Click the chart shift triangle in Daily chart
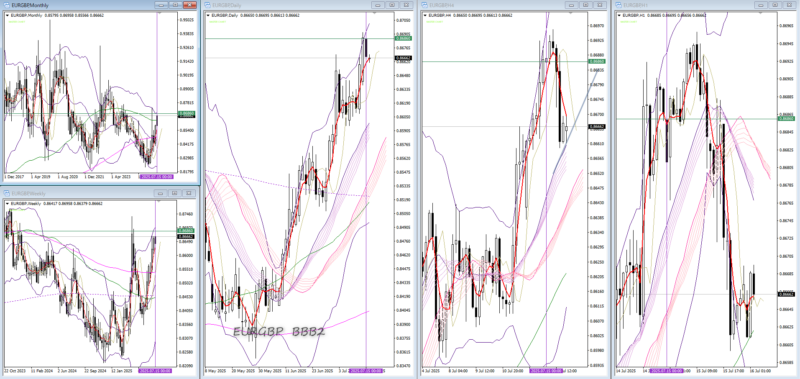800x379 pixels. click(x=374, y=12)
